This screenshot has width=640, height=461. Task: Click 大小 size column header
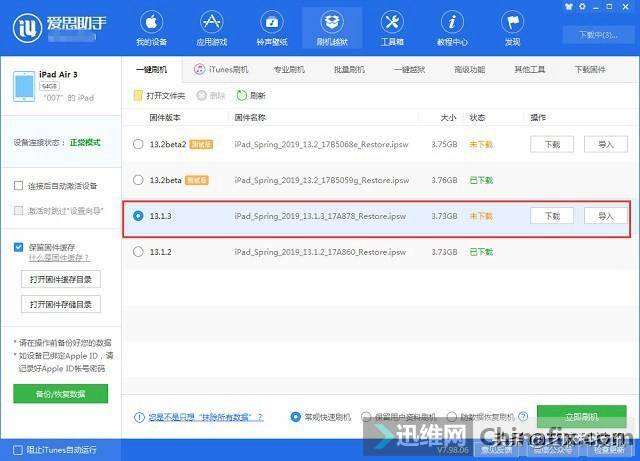(448, 118)
